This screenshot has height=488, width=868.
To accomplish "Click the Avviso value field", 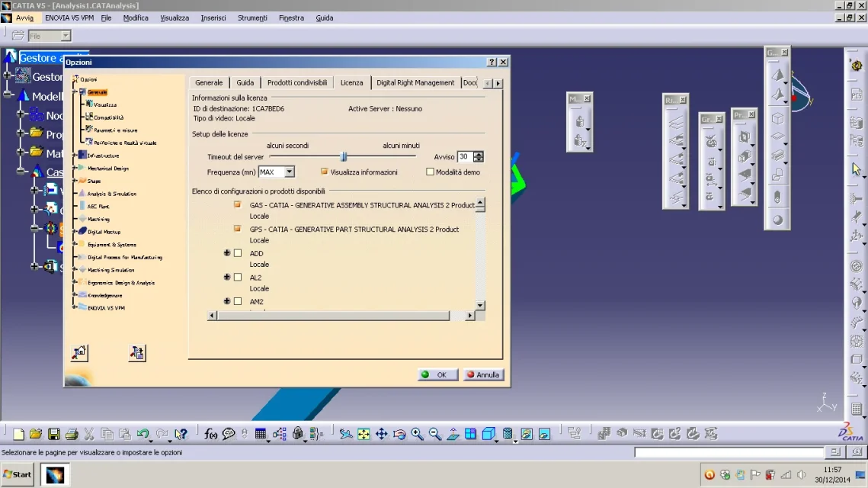I will pos(464,157).
